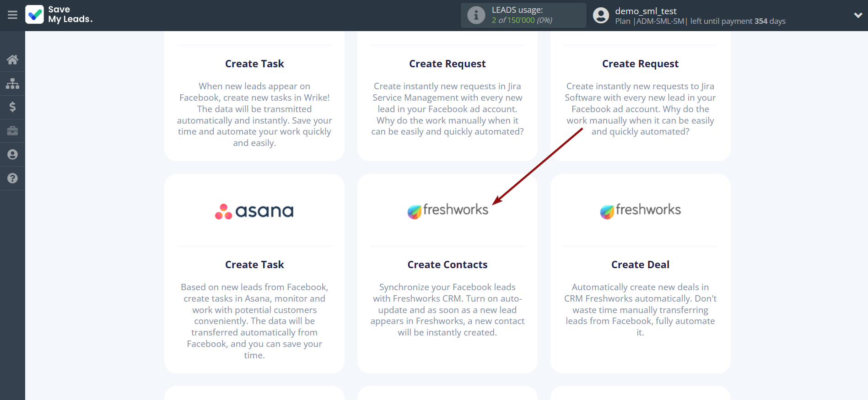
Task: Open the hamburger menu
Action: coord(12,15)
